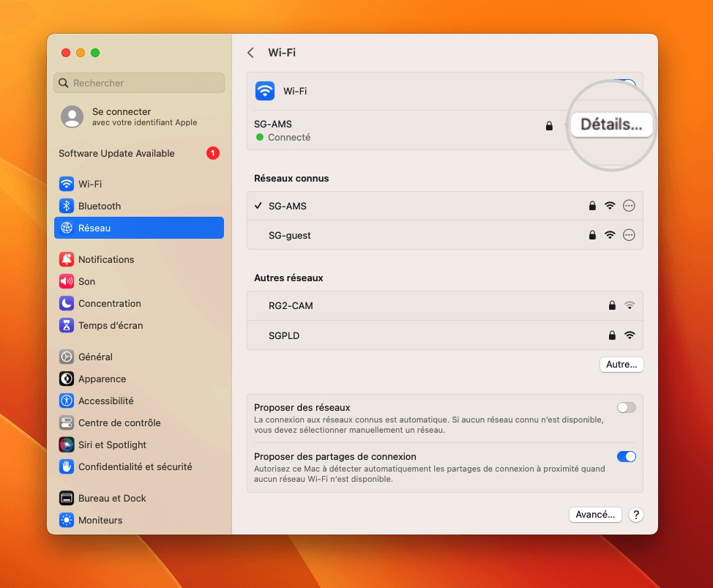Viewport: 713px width, 588px height.
Task: Open Moniteurs display settings
Action: point(138,520)
